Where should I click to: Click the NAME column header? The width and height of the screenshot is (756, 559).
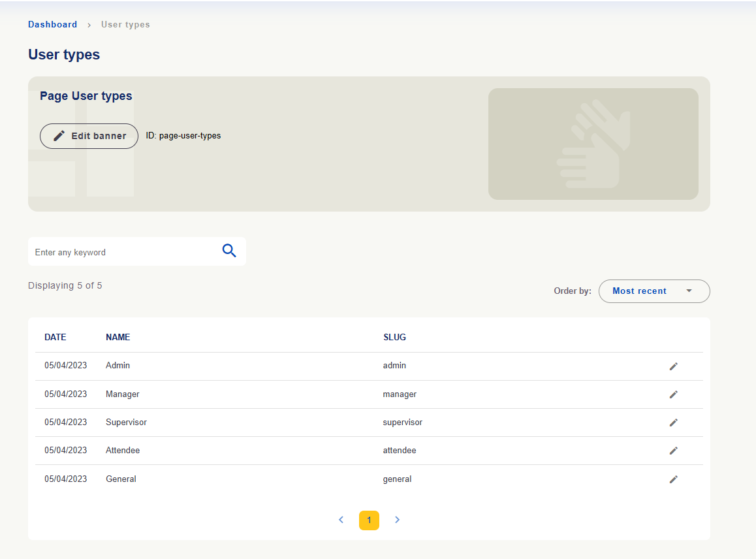click(118, 337)
